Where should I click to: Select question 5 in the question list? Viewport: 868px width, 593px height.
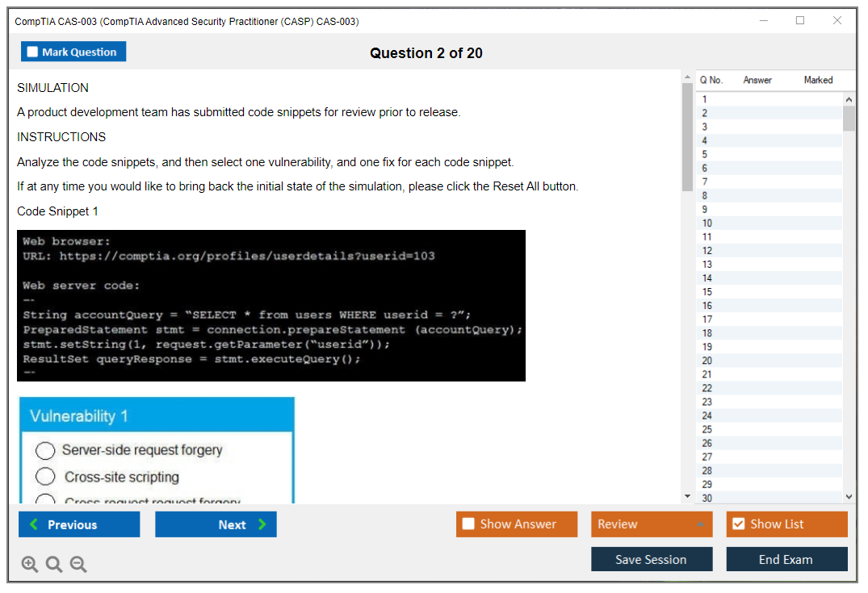pyautogui.click(x=705, y=154)
